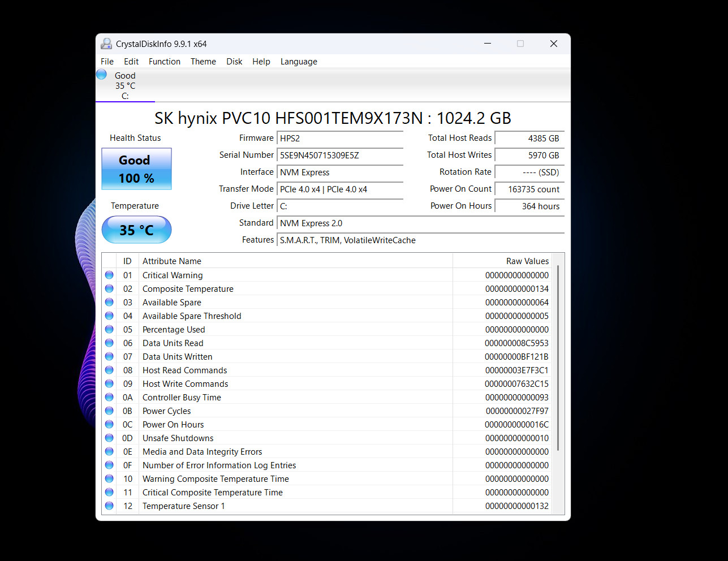728x561 pixels.
Task: Click raw value 00000000BF121B
Action: coord(516,357)
